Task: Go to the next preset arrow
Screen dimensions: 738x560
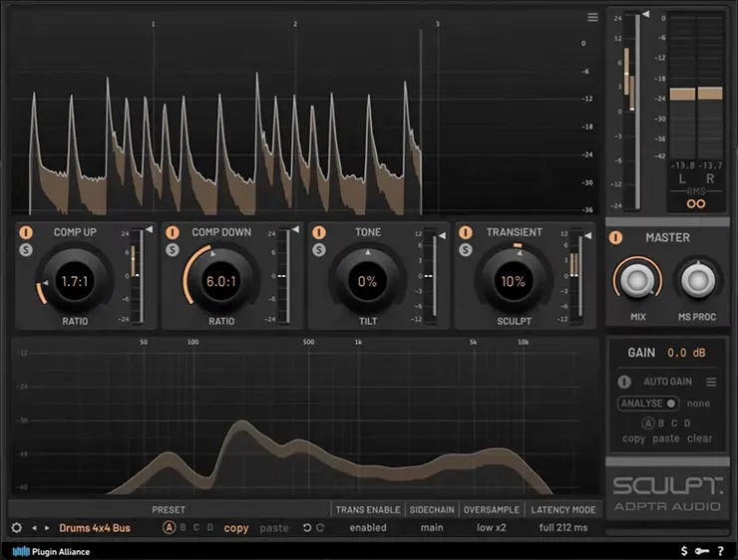Action: (47, 528)
